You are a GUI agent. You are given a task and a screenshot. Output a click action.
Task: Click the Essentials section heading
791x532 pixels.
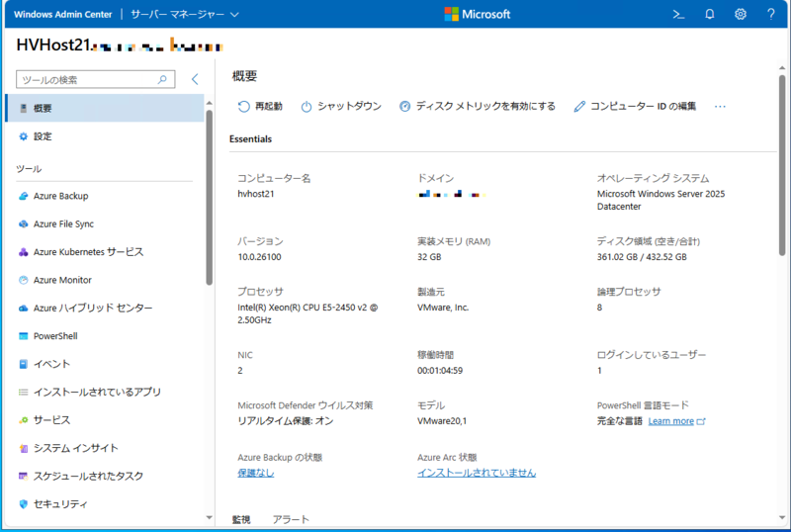251,139
